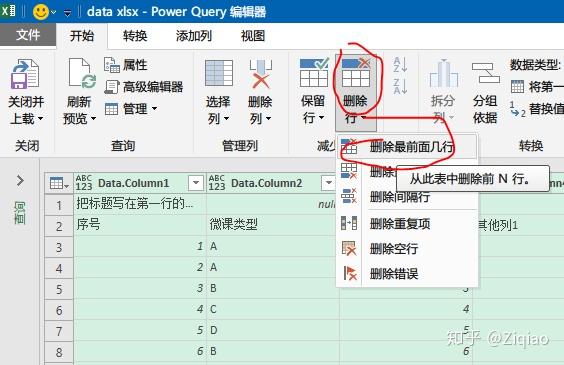Choose Remove Duplicates (删除重复项)

pyautogui.click(x=407, y=224)
